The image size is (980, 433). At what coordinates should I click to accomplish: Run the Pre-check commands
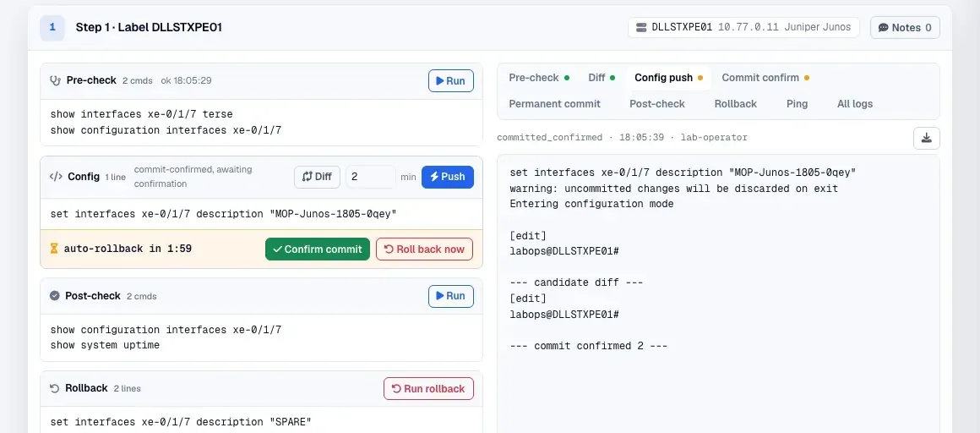(450, 80)
